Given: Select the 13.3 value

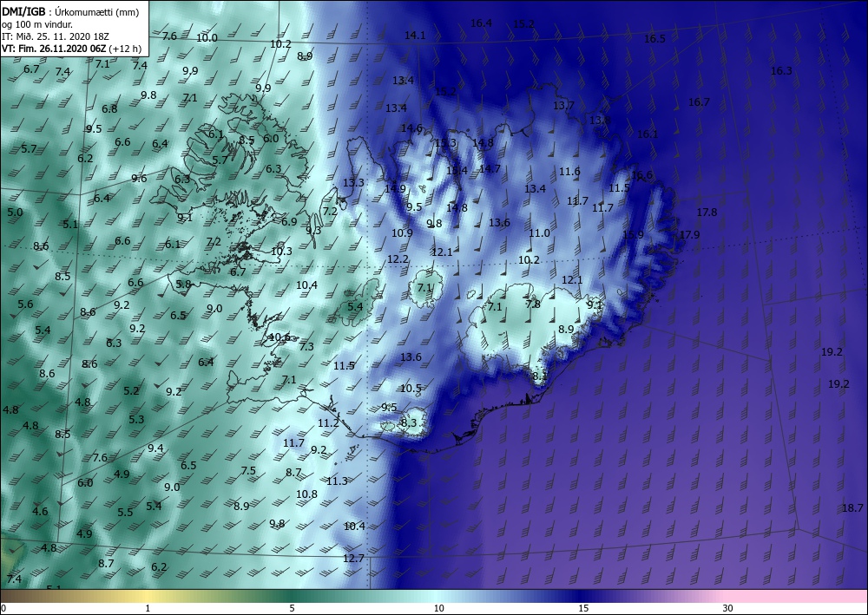Looking at the screenshot, I should pos(353,183).
